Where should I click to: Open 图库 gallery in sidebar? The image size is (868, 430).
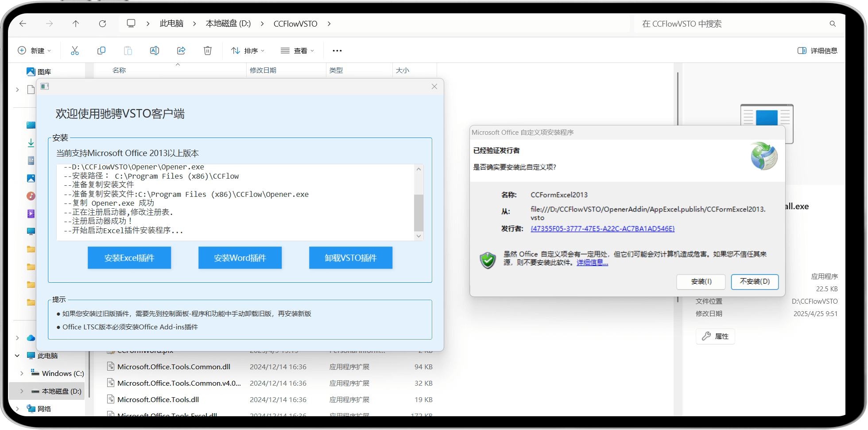pos(39,72)
